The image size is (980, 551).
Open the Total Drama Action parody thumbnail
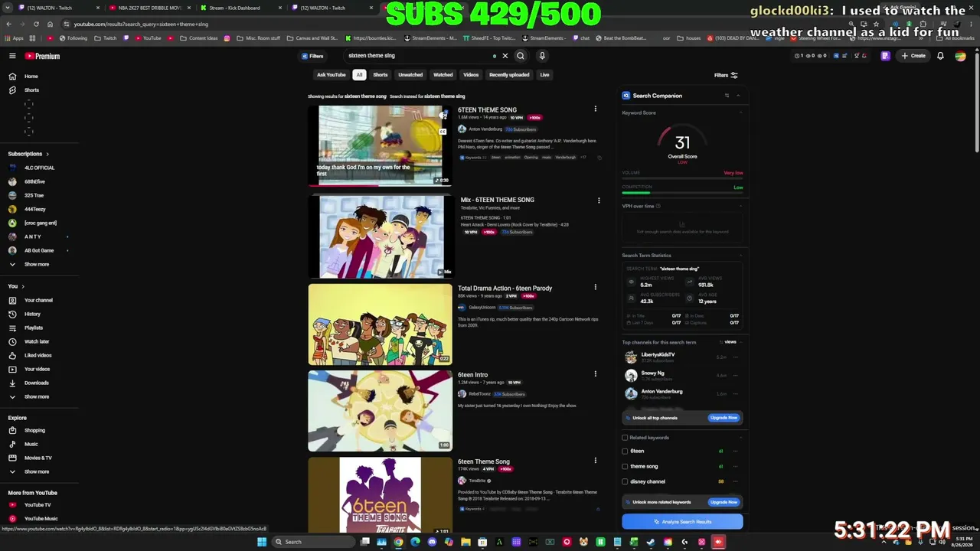380,324
